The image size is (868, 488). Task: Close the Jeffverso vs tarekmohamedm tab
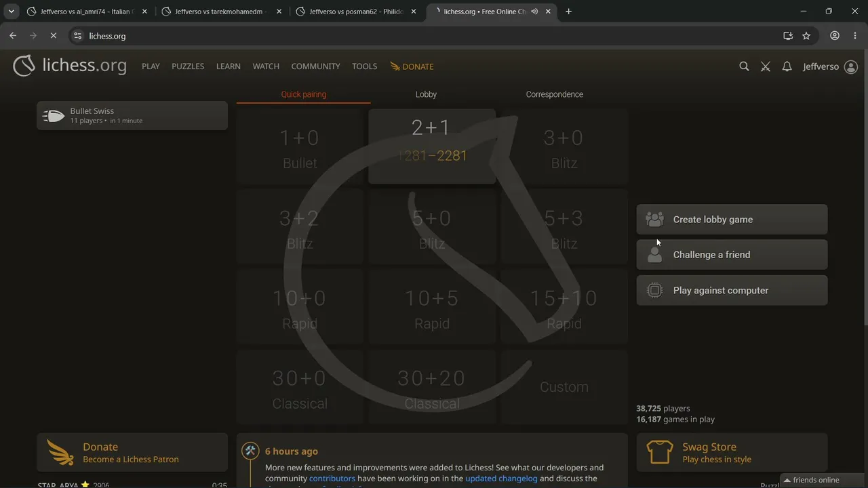coord(279,12)
